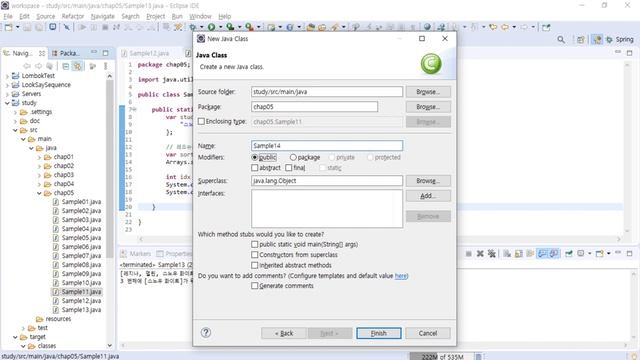The height and width of the screenshot is (360, 640).
Task: Click Browse next to Source folder
Action: pyautogui.click(x=428, y=92)
